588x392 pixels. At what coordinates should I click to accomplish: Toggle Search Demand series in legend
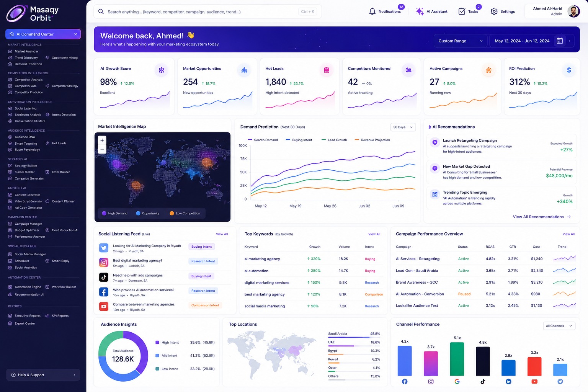[263, 140]
